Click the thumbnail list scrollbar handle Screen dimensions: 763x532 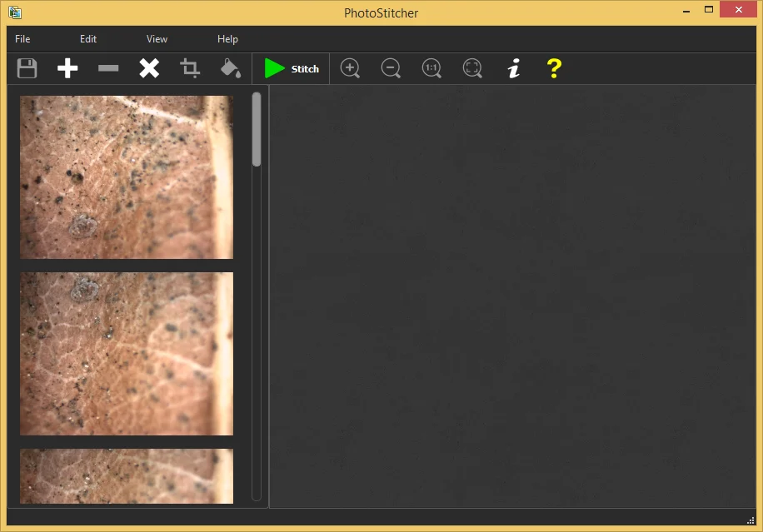coord(257,129)
